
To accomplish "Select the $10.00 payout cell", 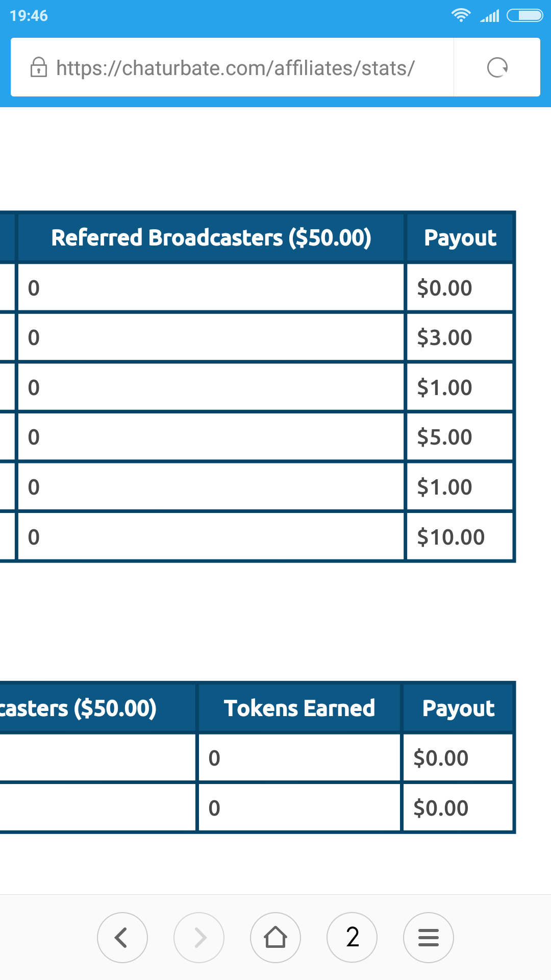I will coord(459,537).
